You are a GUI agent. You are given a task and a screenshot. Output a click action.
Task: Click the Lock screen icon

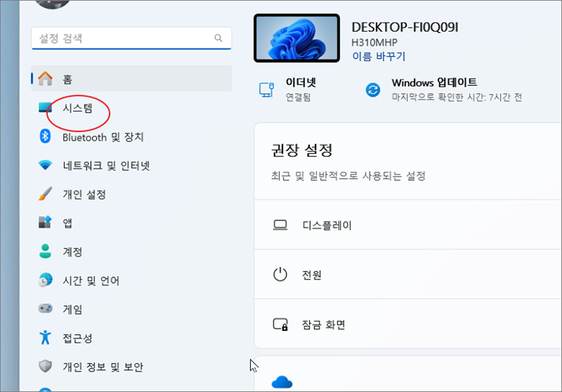click(280, 325)
